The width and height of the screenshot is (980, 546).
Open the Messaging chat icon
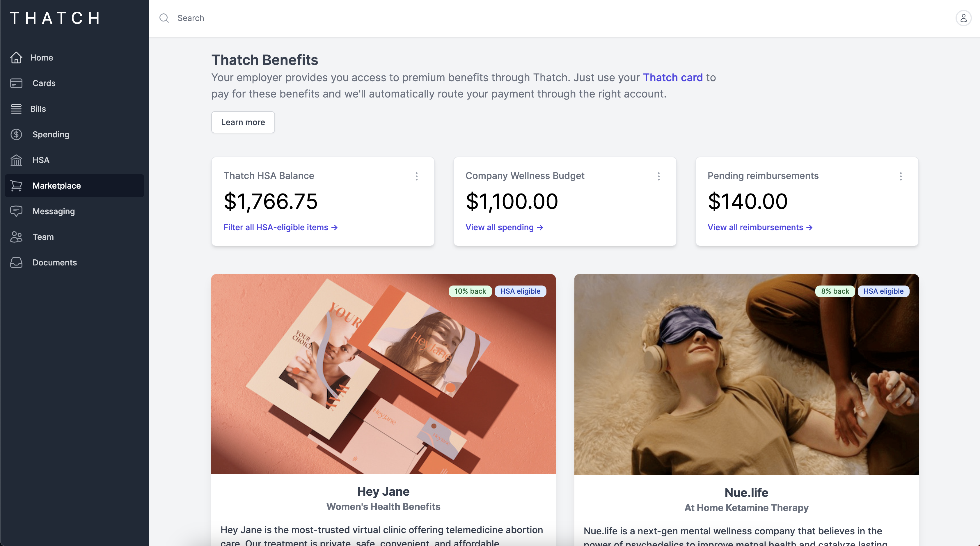[16, 211]
